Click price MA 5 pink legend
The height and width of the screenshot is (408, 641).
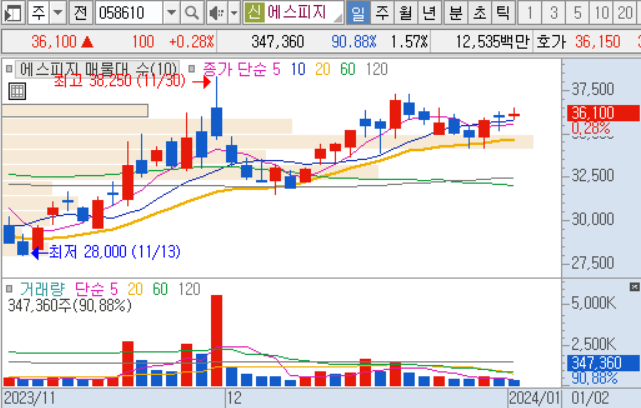point(276,69)
